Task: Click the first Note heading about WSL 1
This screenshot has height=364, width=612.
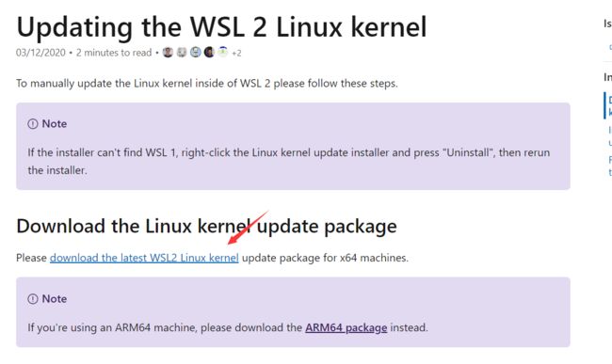Action: point(55,124)
